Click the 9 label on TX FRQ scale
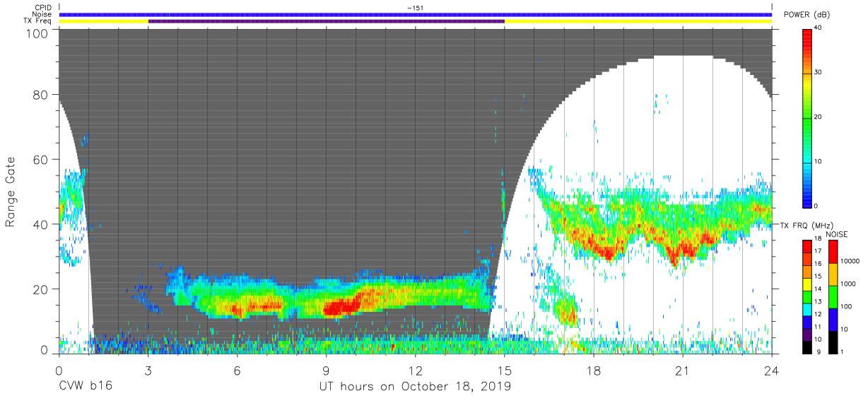The image size is (868, 401). [x=817, y=351]
